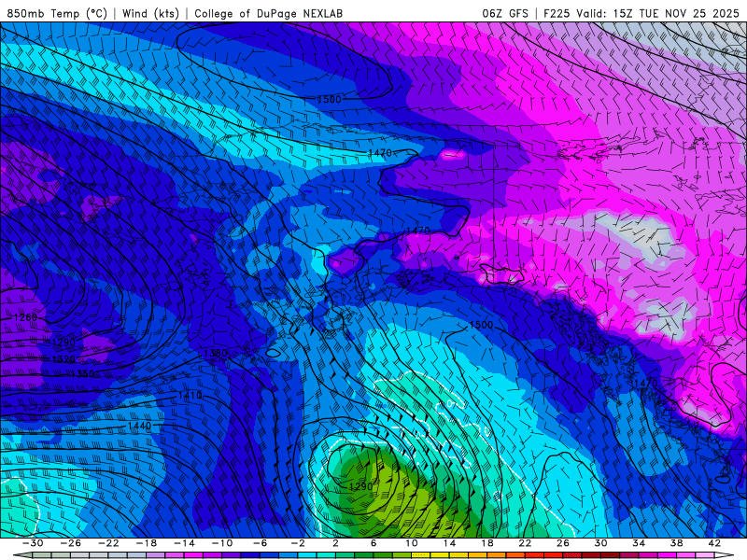Click the red colorbar swatch below 26
Viewport: 747px width, 560px height.
(x=554, y=555)
